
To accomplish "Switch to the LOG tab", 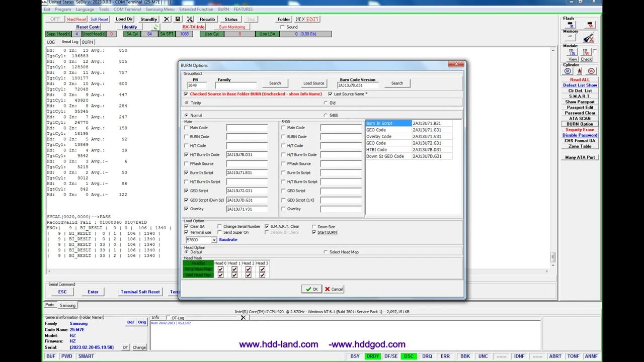I will point(51,42).
